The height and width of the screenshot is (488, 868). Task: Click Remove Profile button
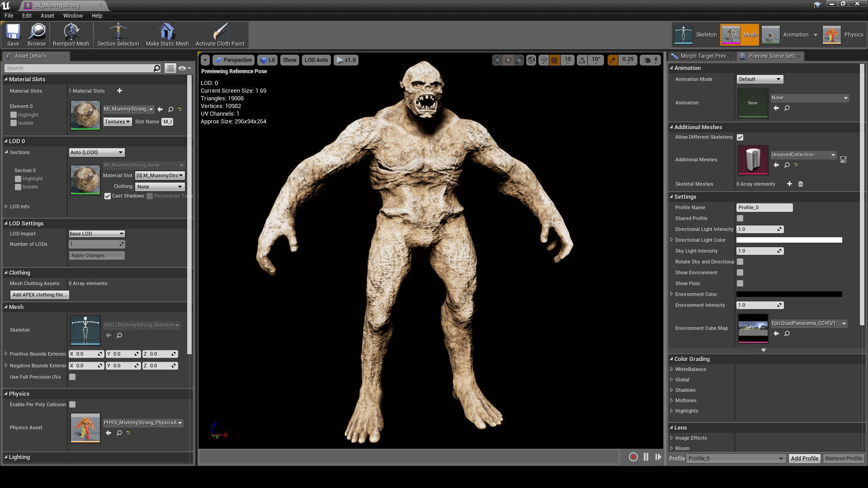[843, 458]
